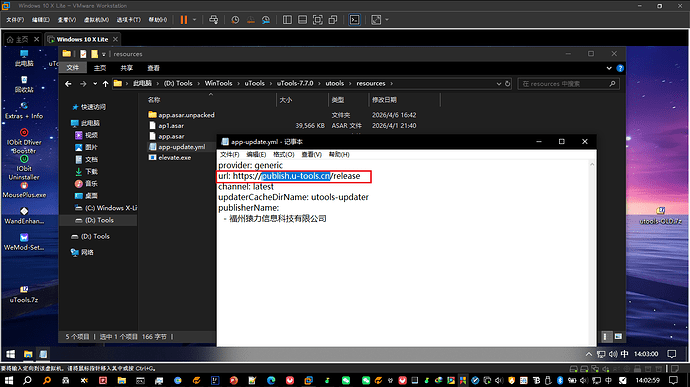The height and width of the screenshot is (387, 690).
Task: Switch Explorer to large icons view
Action: click(x=618, y=337)
